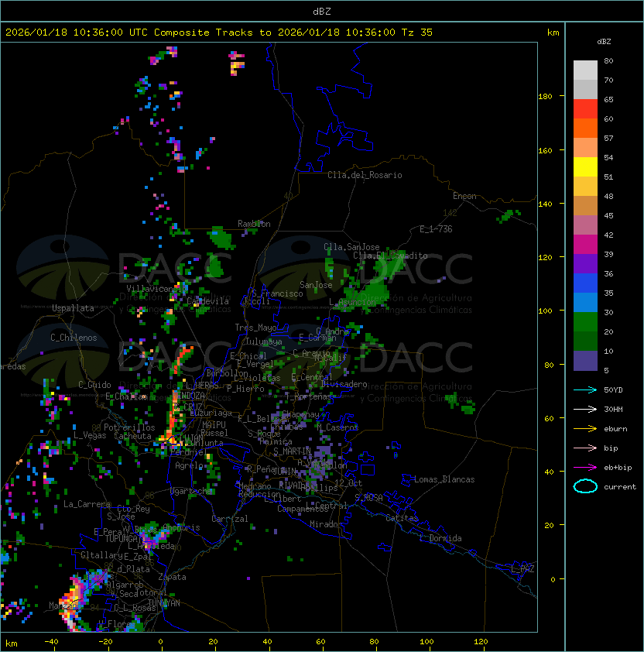The image size is (644, 652).
Task: Click the 65 dBZ red color swatch
Action: click(585, 108)
